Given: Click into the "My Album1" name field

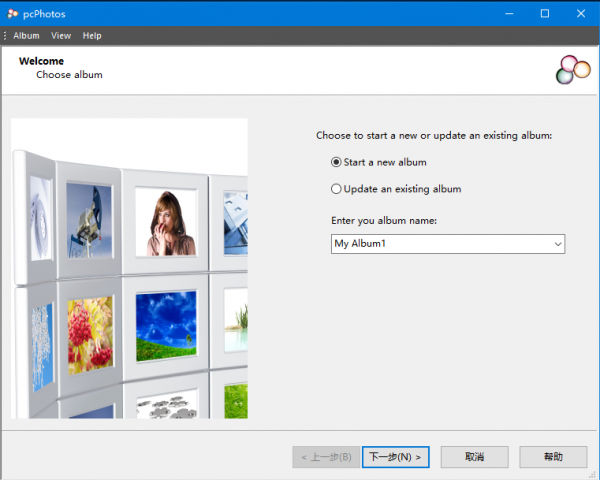Looking at the screenshot, I should [x=438, y=244].
